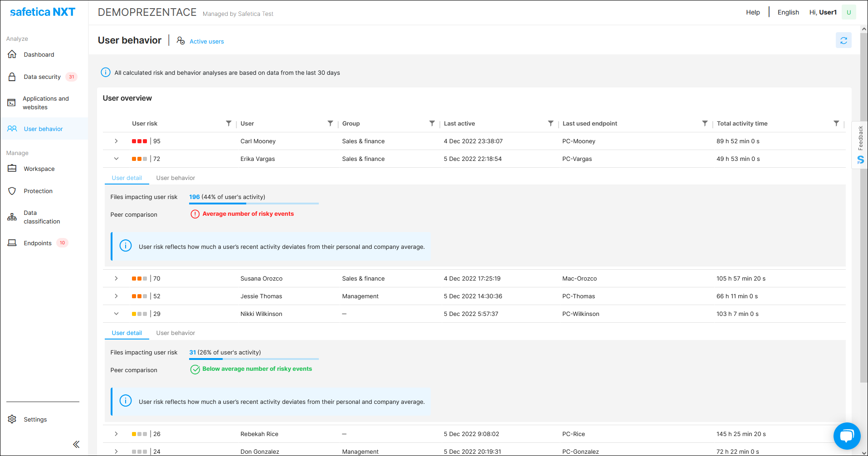
Task: Click the 196 files impacting risk link
Action: tap(194, 197)
